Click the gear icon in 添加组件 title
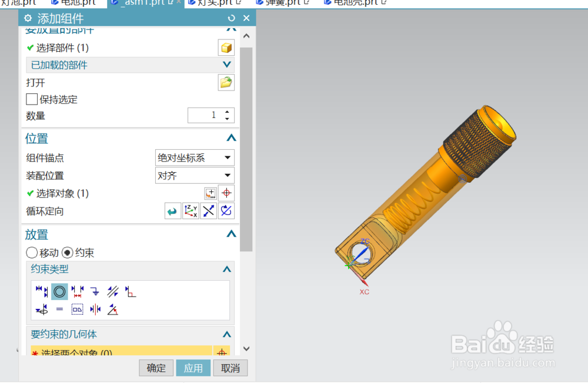588x383 pixels. coord(28,18)
